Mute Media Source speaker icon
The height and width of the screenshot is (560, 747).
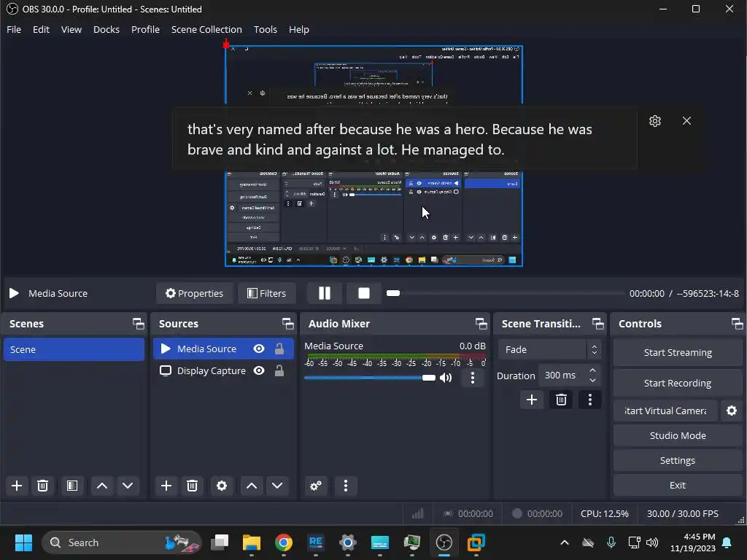[x=446, y=378]
